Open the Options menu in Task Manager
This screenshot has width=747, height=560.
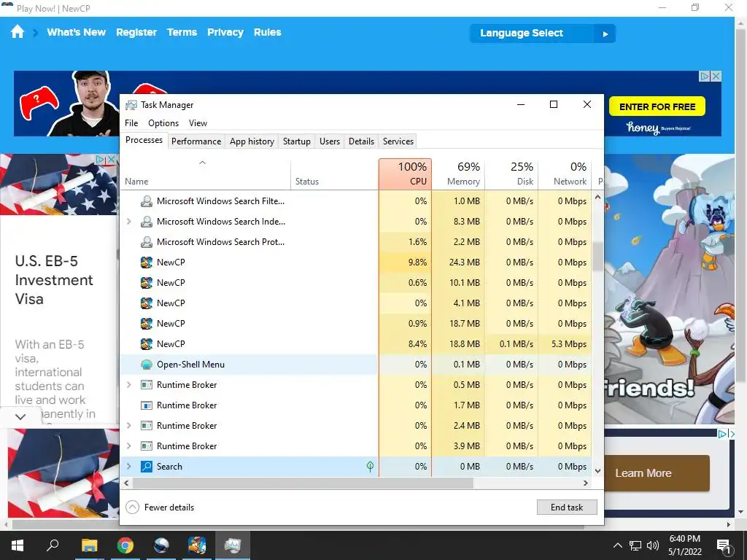(x=163, y=123)
